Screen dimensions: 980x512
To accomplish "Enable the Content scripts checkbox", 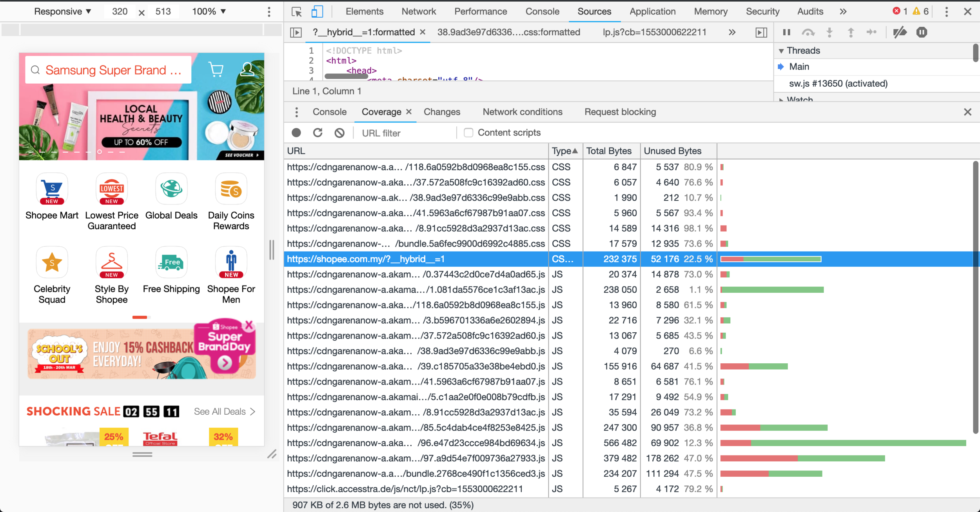I will [x=468, y=133].
